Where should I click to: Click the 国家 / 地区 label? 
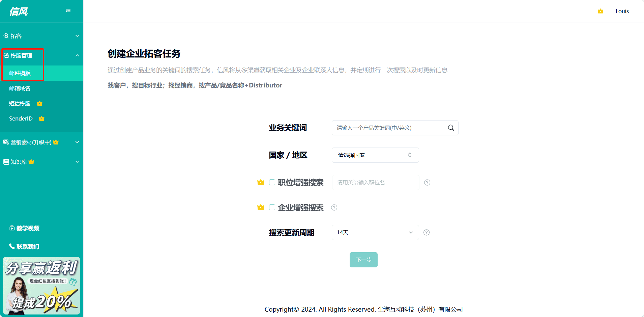click(288, 155)
